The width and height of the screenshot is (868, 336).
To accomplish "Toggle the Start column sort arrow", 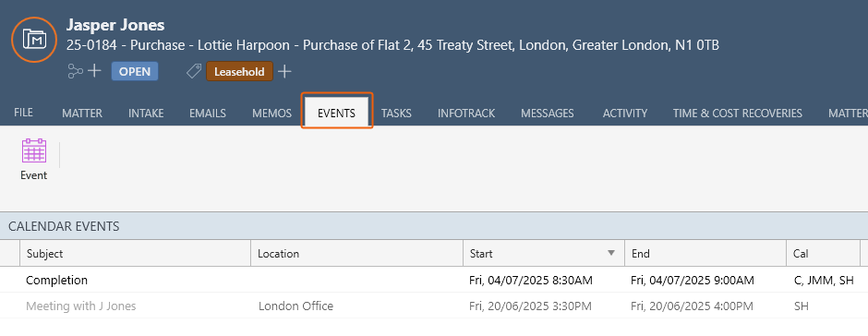I will tap(611, 254).
